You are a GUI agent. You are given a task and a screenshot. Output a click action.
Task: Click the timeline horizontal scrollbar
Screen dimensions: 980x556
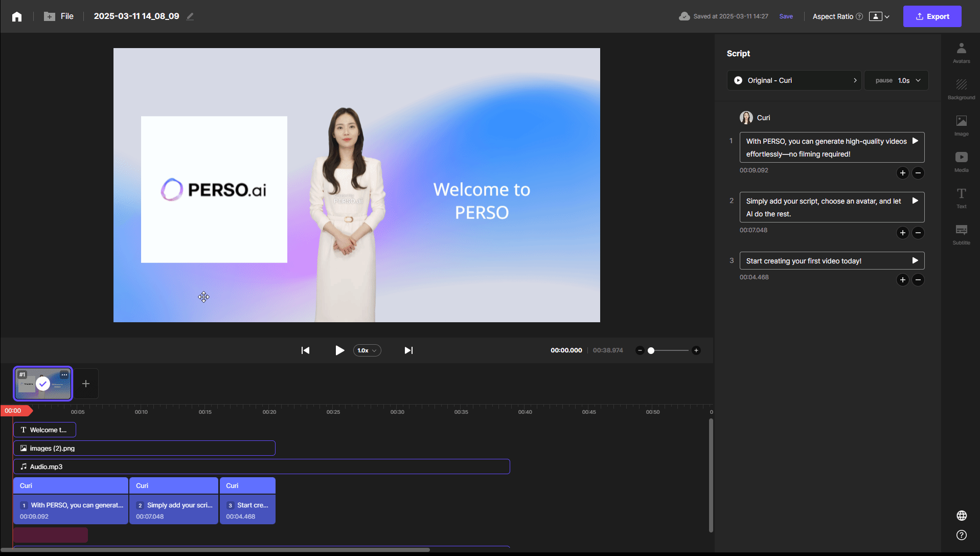[x=215, y=550]
